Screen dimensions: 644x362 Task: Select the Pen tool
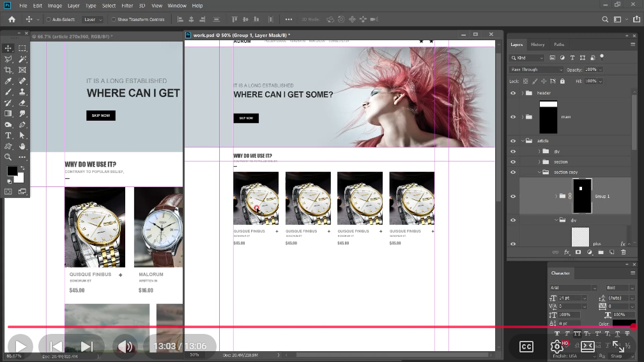[22, 124]
